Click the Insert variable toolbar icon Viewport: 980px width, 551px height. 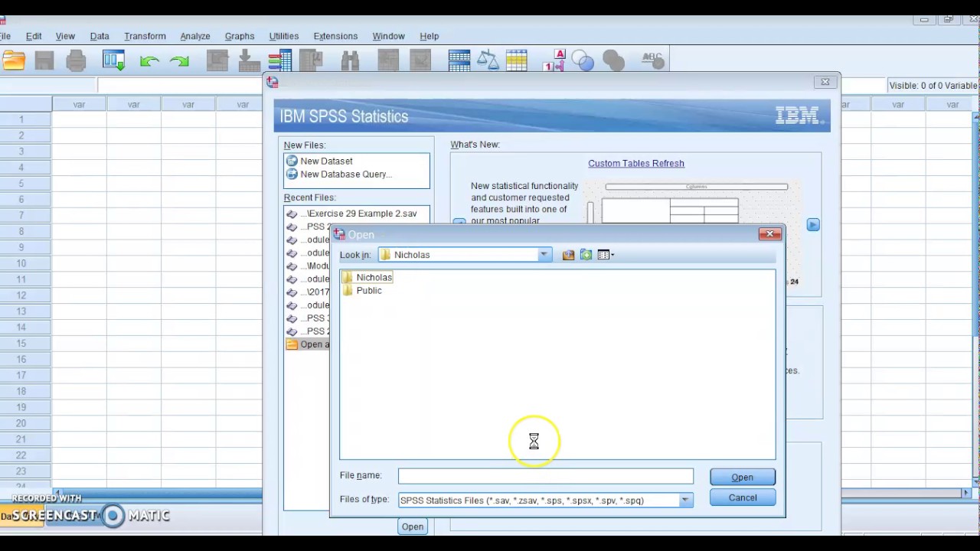click(420, 60)
